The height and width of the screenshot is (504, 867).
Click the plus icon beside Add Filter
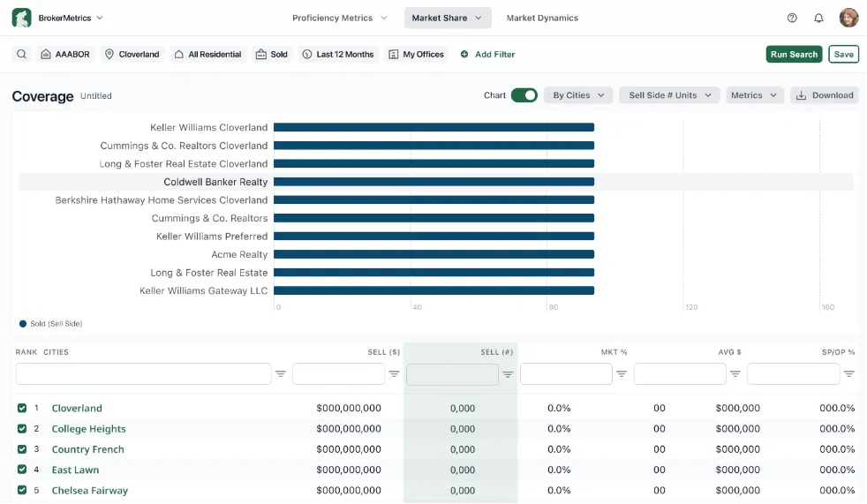pyautogui.click(x=464, y=54)
